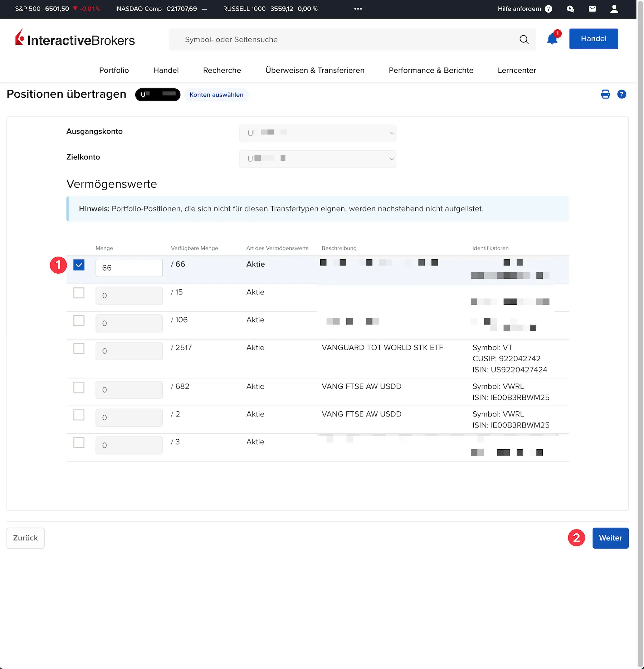Open Performance & Berichte menu
Screen dimensions: 644x669
tap(431, 70)
